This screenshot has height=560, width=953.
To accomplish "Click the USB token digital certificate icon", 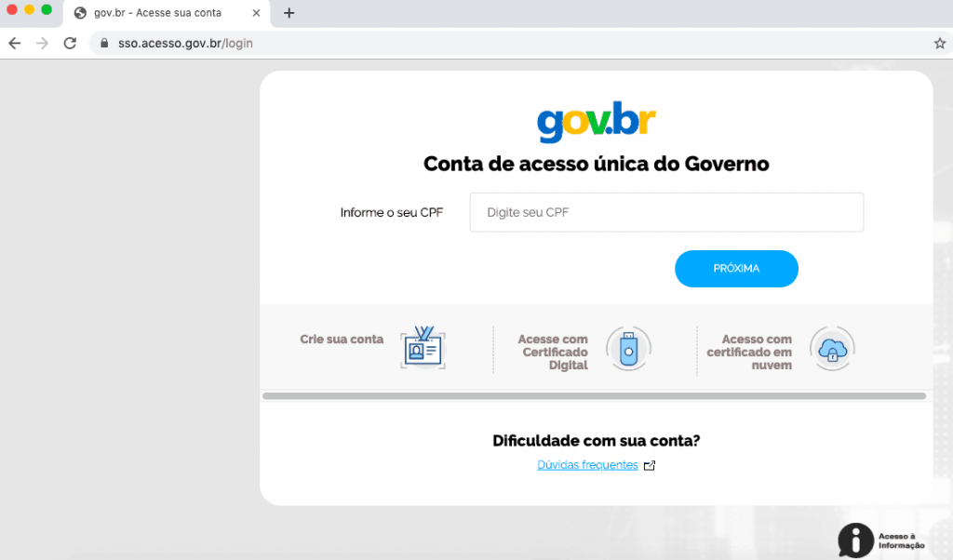I will point(628,349).
